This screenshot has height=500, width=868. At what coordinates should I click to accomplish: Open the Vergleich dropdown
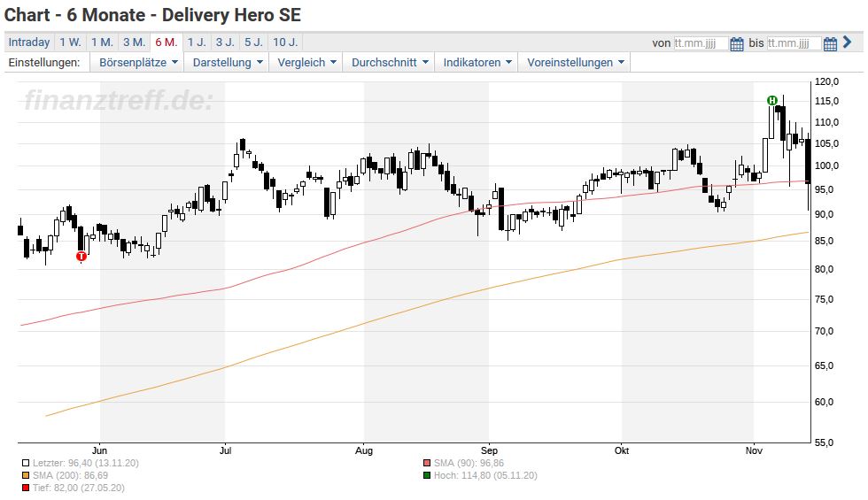click(306, 63)
